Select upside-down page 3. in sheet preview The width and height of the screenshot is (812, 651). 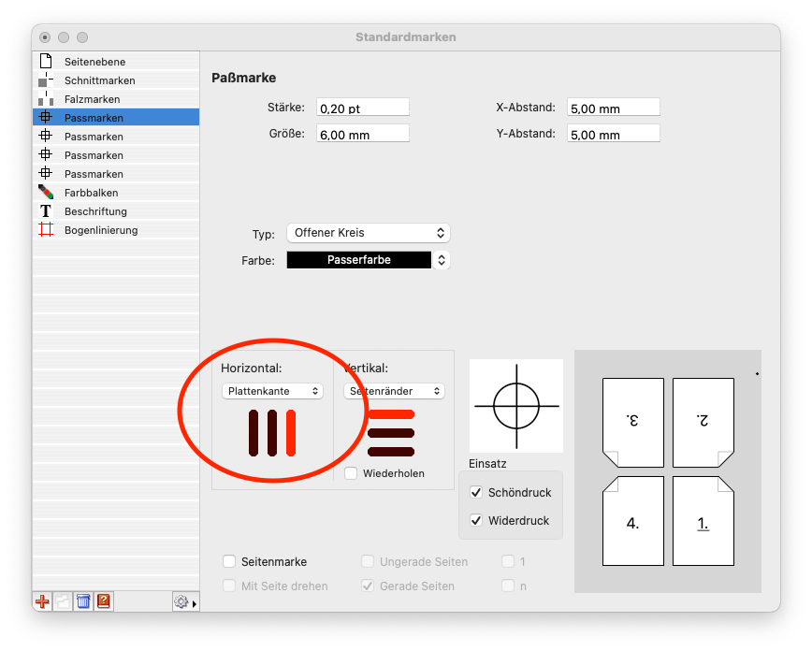632,422
